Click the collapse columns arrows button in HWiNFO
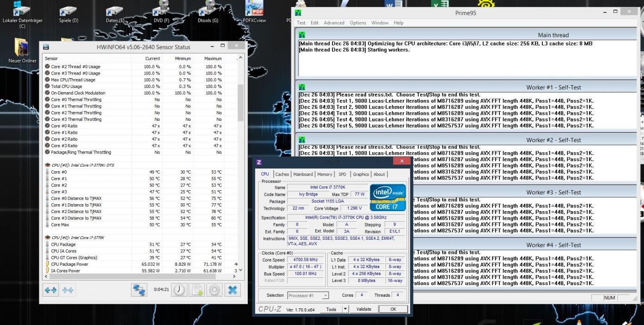 tap(67, 290)
